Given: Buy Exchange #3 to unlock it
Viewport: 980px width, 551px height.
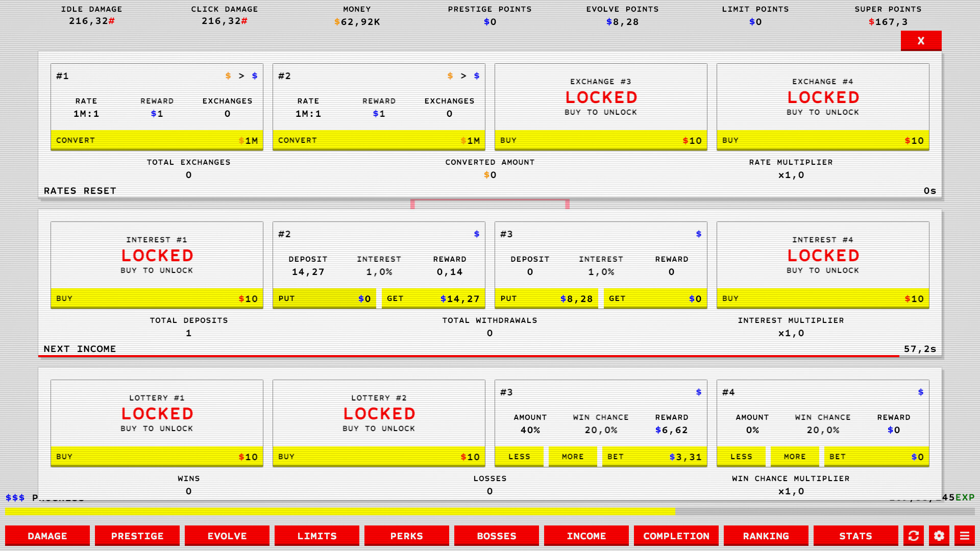Looking at the screenshot, I should coord(601,140).
